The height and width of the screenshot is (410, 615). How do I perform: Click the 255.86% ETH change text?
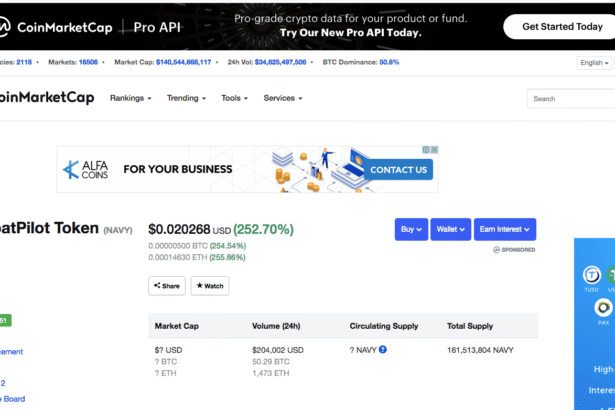click(x=227, y=257)
